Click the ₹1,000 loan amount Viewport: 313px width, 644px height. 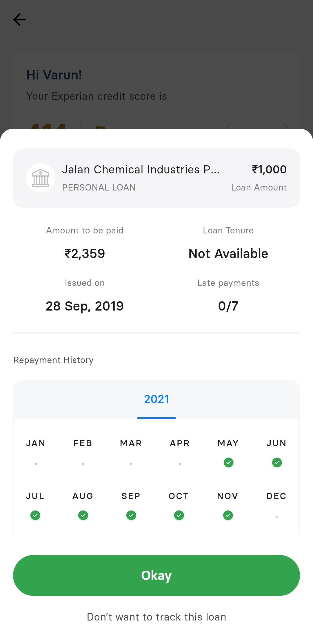(x=269, y=170)
